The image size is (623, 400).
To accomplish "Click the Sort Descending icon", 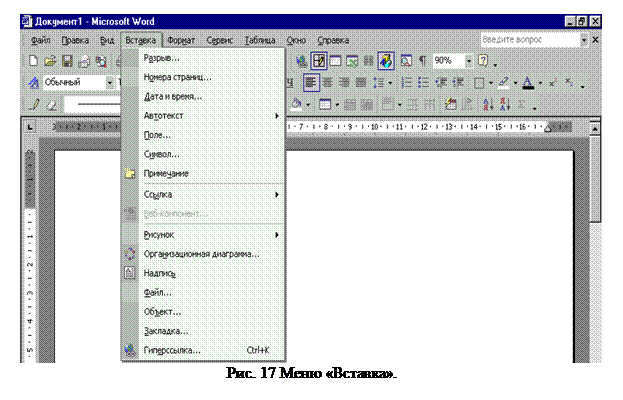I will point(505,105).
